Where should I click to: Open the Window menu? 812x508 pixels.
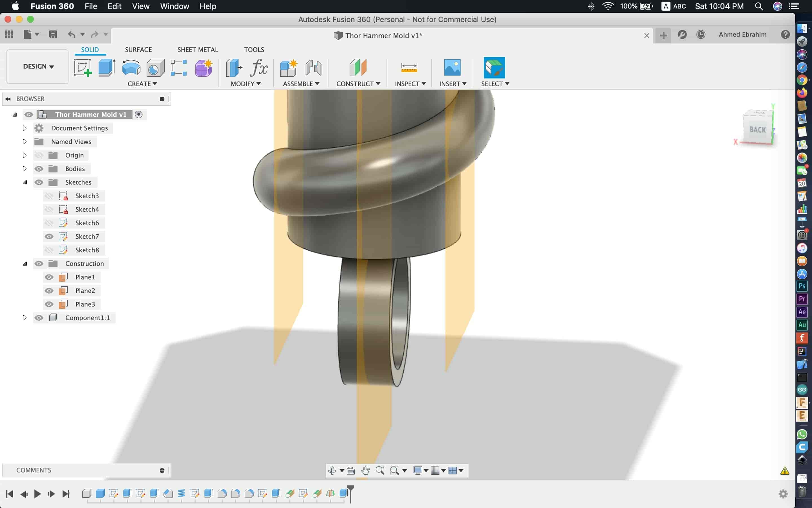tap(175, 6)
